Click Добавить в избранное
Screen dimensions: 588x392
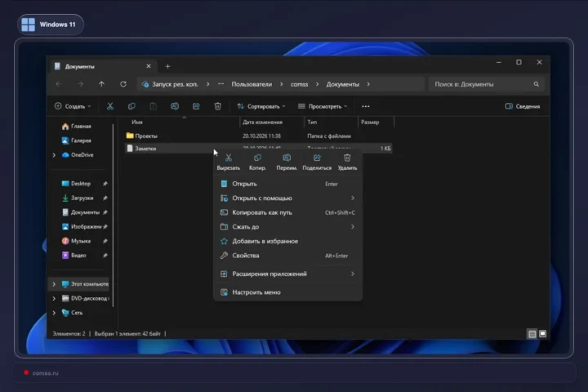287,241
